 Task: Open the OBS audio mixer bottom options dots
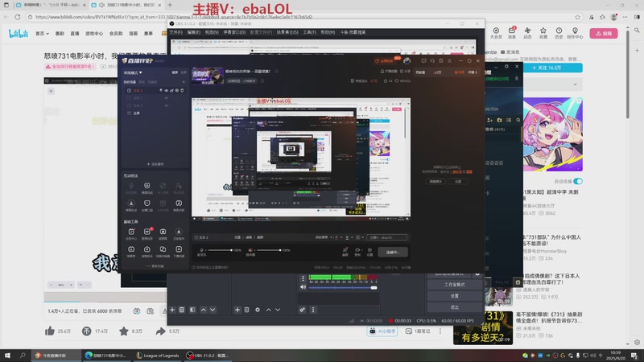point(313,310)
